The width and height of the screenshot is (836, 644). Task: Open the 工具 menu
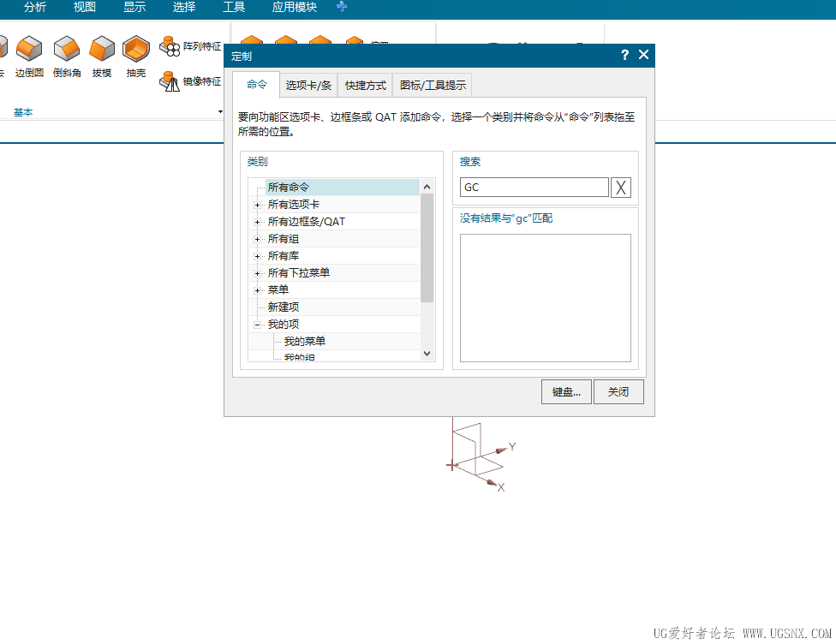(x=233, y=8)
